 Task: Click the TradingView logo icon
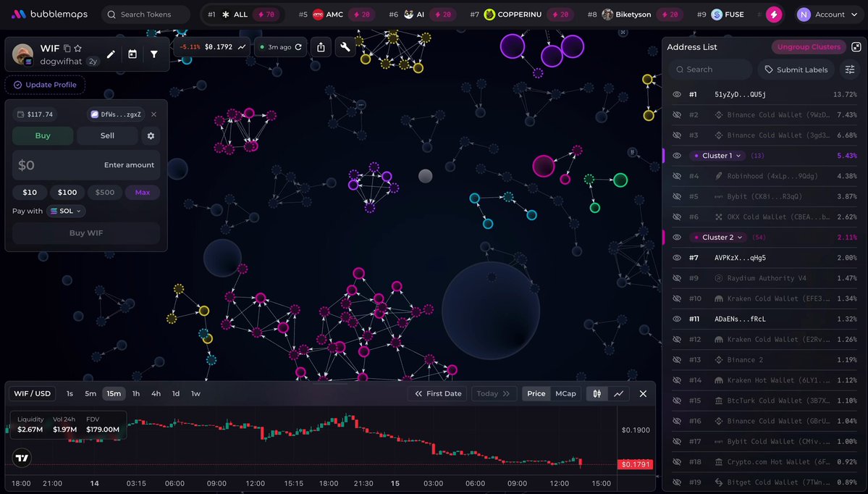22,458
